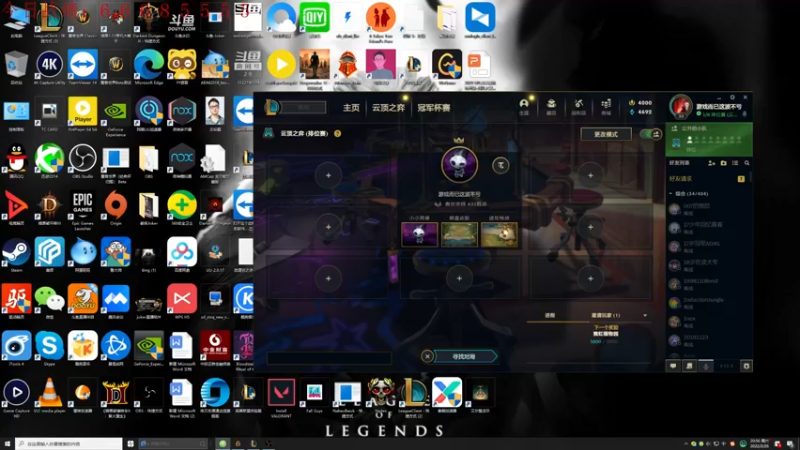Open VLC media player desktop icon
This screenshot has height=450, width=800.
click(48, 396)
